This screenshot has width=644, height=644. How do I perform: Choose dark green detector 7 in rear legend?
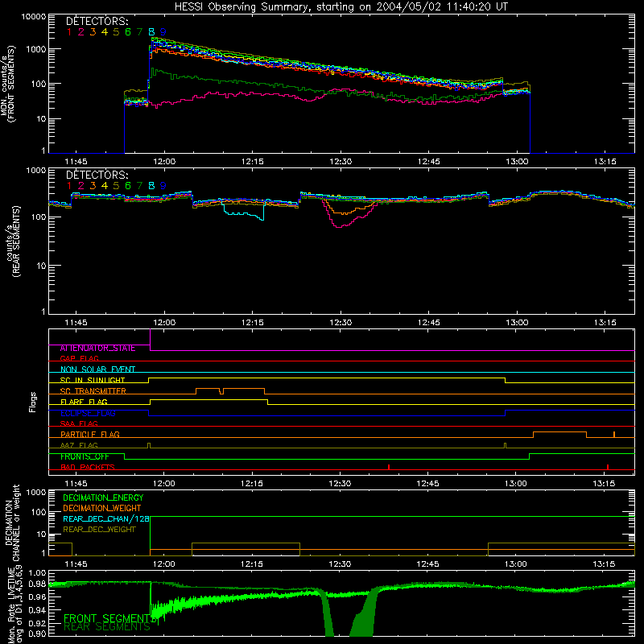click(139, 186)
